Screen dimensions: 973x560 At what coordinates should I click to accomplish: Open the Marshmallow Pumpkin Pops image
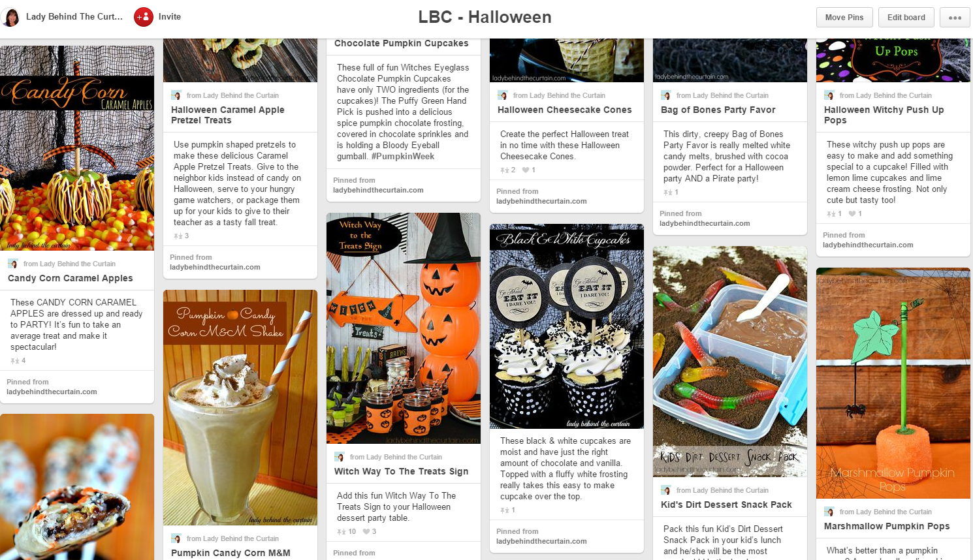coord(893,383)
